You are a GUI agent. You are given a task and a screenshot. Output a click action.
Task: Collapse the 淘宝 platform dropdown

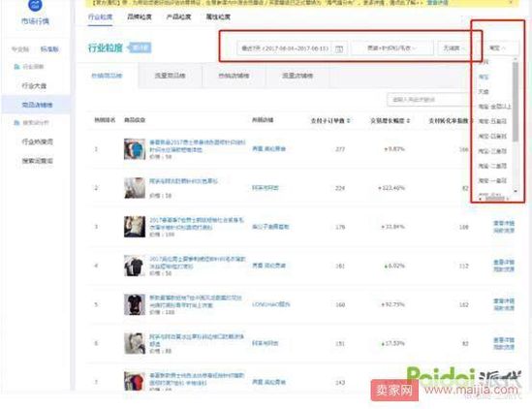[x=499, y=48]
